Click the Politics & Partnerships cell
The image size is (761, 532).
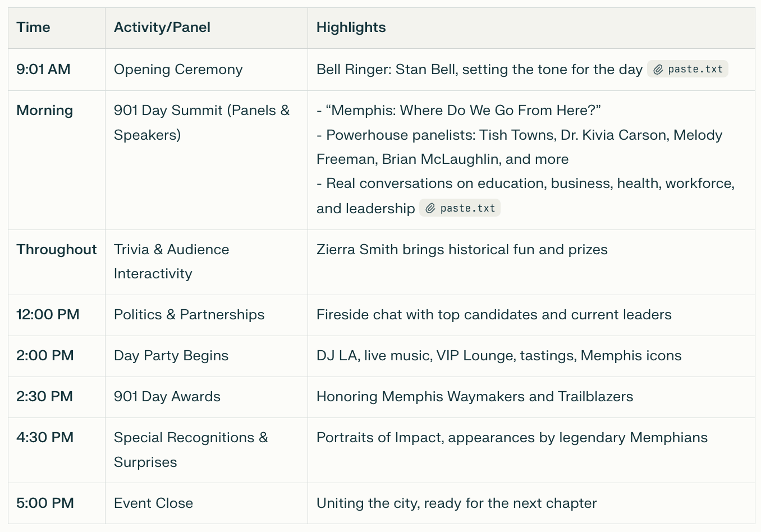pos(207,315)
